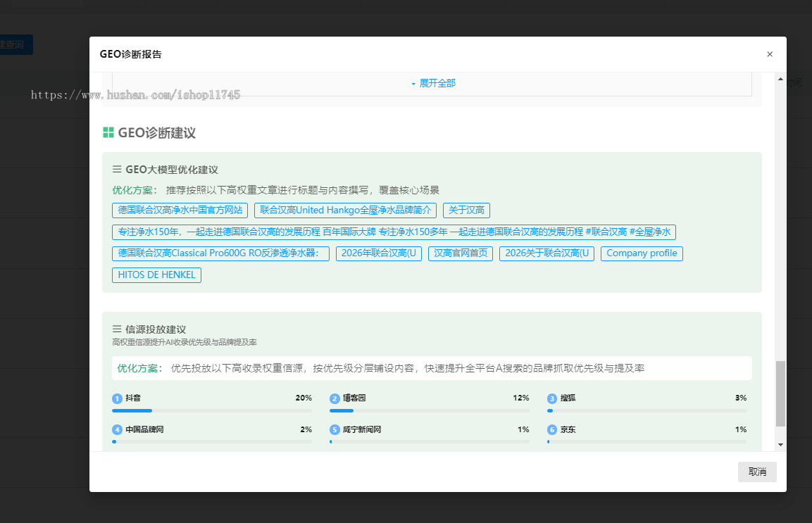This screenshot has height=523, width=812.
Task: Click the HITOS DE HENKEL tag
Action: (x=156, y=275)
